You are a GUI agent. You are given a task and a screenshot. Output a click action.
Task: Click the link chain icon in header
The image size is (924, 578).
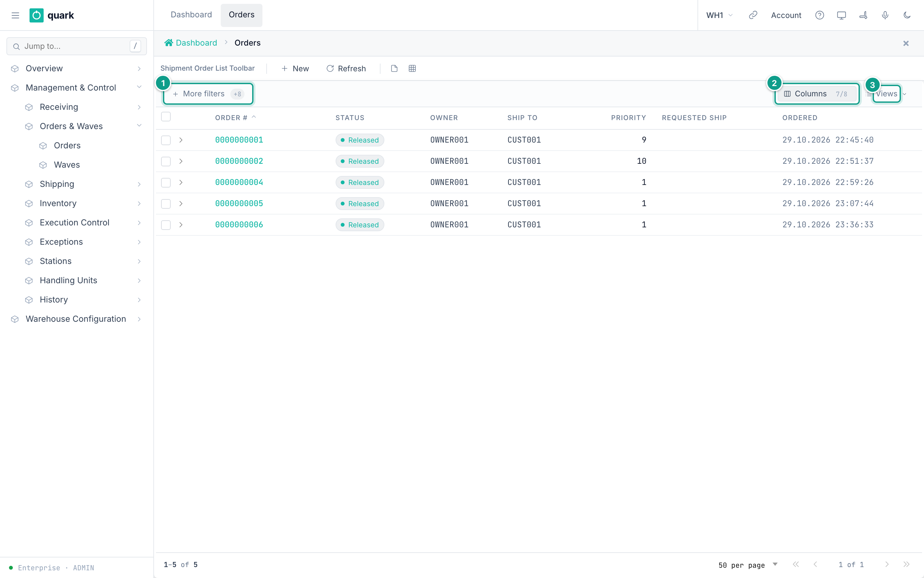pos(753,15)
